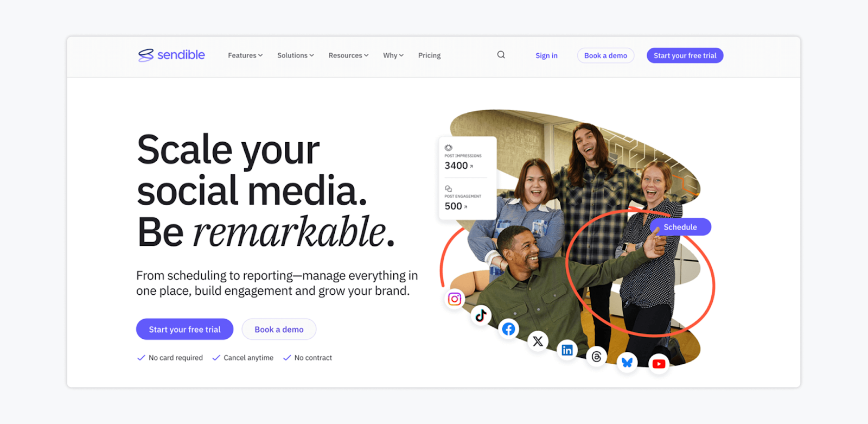Click the Facebook icon

coord(508,329)
